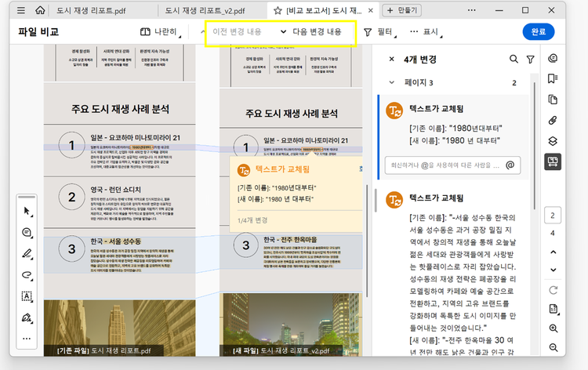
Task: Open the title bar more options ellipsis
Action: click(x=472, y=10)
